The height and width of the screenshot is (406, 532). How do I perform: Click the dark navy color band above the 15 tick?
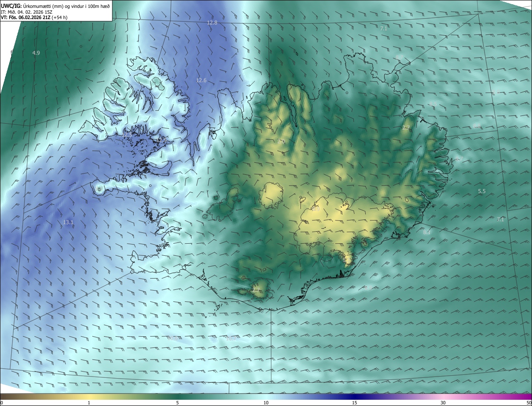[355, 396]
